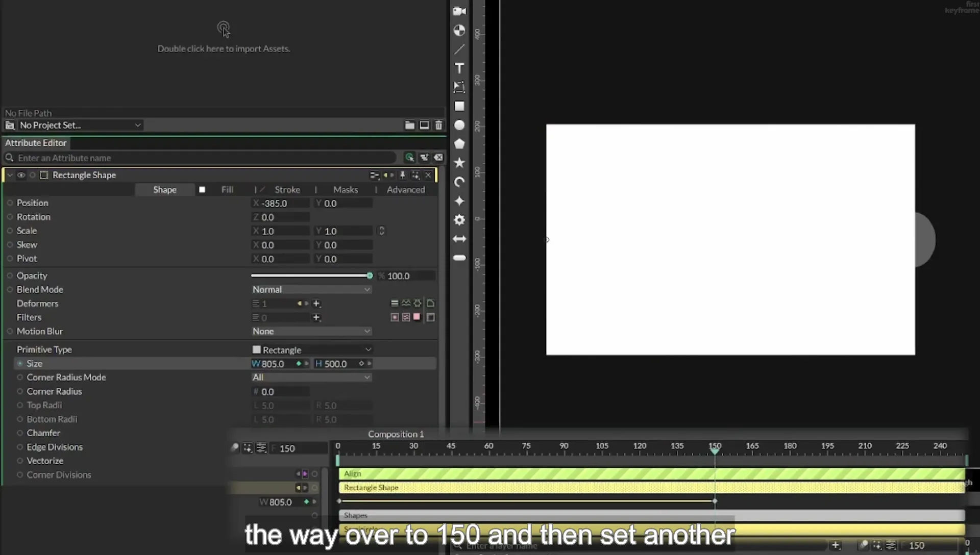Select the double arrow shape tool
This screenshot has height=555, width=980.
click(459, 239)
